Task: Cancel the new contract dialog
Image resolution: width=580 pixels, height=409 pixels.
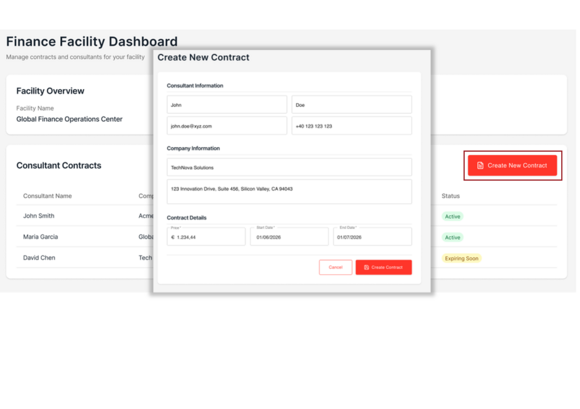Action: 335,267
